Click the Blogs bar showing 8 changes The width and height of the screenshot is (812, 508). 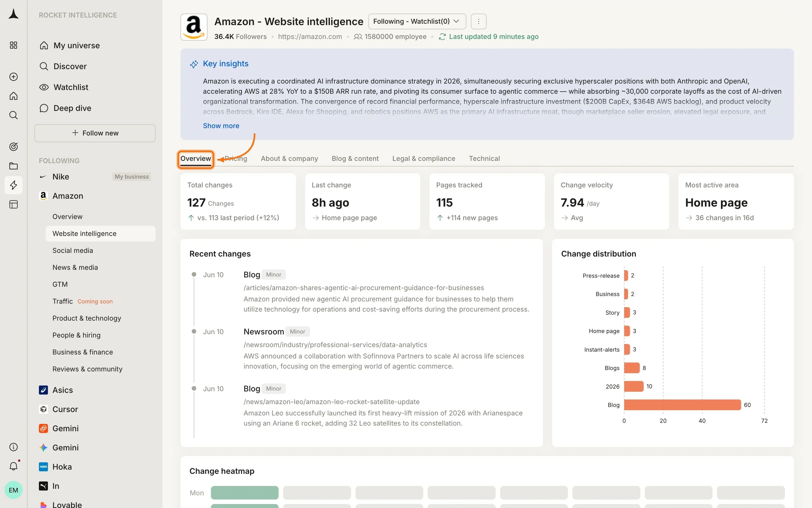point(632,368)
